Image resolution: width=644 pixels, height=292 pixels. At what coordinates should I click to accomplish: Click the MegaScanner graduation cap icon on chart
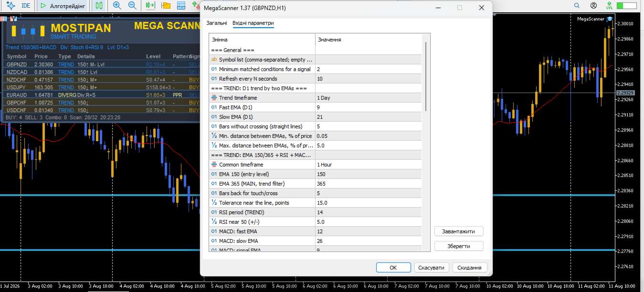click(610, 19)
